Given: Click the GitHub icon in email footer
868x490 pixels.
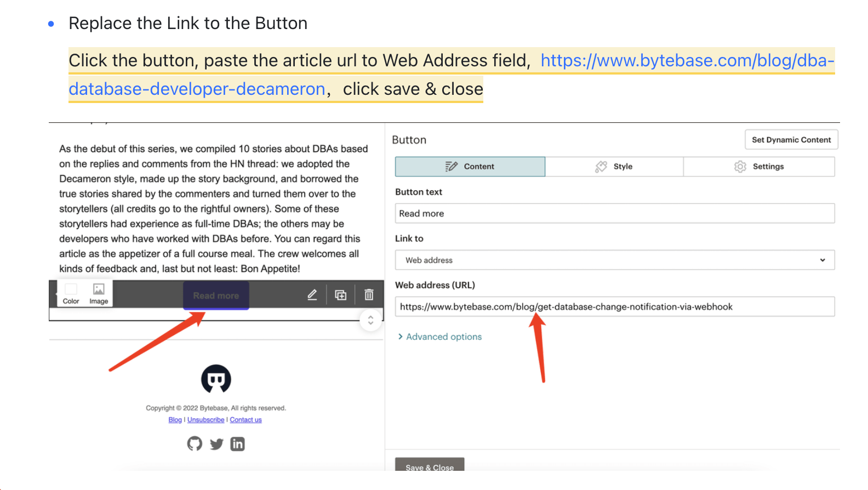Looking at the screenshot, I should (195, 443).
